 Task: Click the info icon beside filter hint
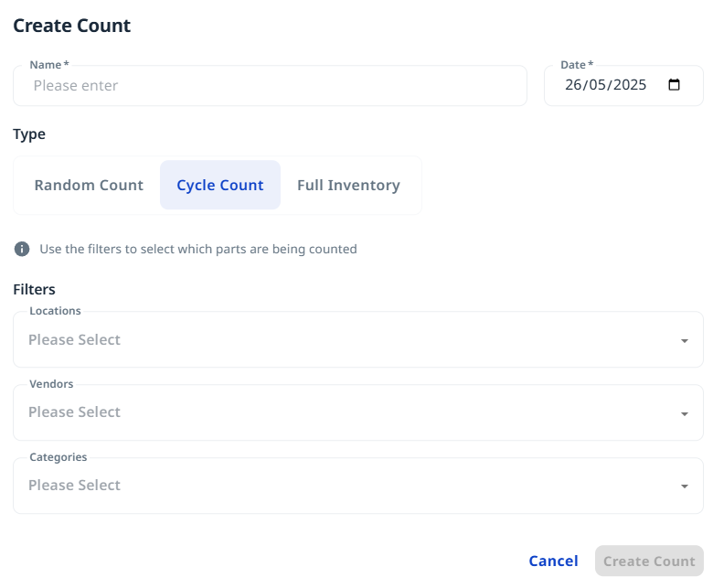22,249
